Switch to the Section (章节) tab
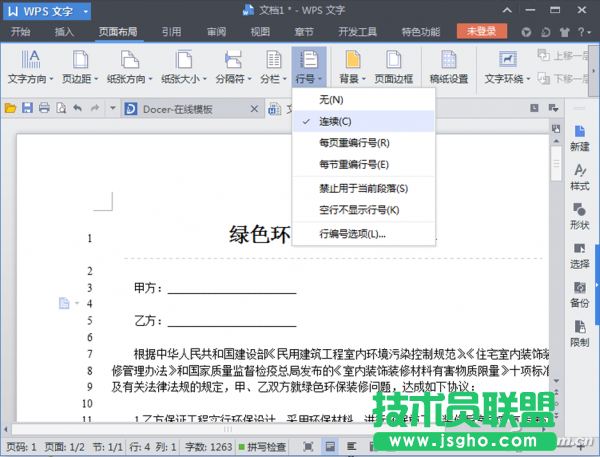The image size is (600, 457). [x=304, y=32]
